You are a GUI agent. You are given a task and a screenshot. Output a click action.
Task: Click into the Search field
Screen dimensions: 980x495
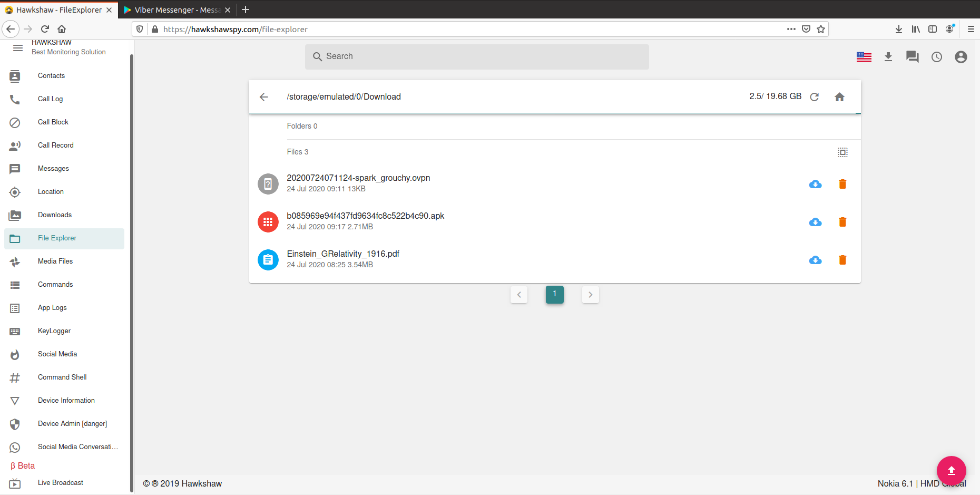pyautogui.click(x=477, y=56)
